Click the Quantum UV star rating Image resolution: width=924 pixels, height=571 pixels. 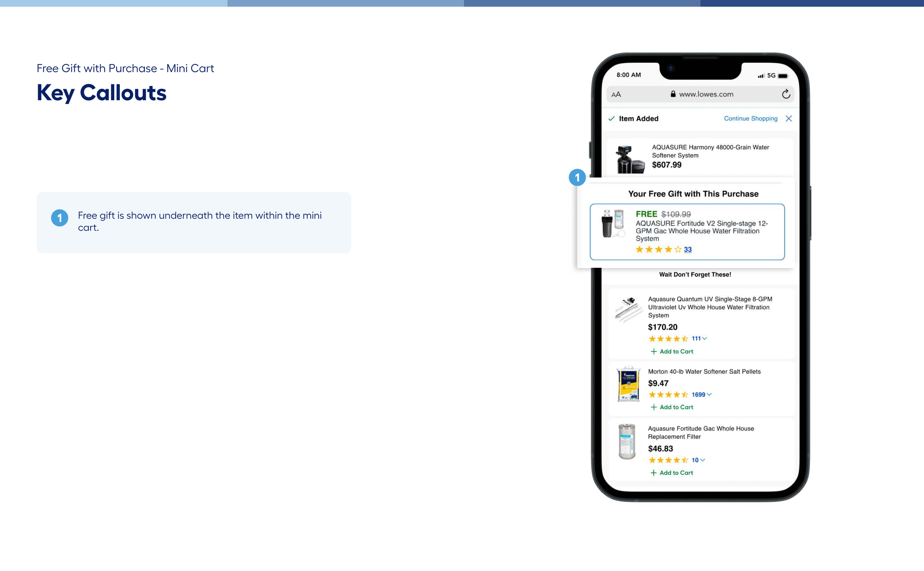(668, 339)
